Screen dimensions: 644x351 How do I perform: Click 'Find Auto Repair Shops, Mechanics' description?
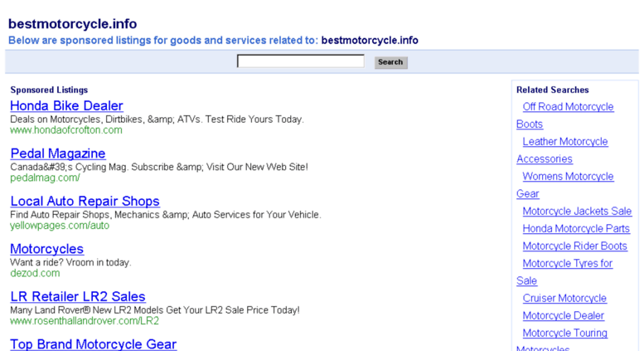click(166, 215)
